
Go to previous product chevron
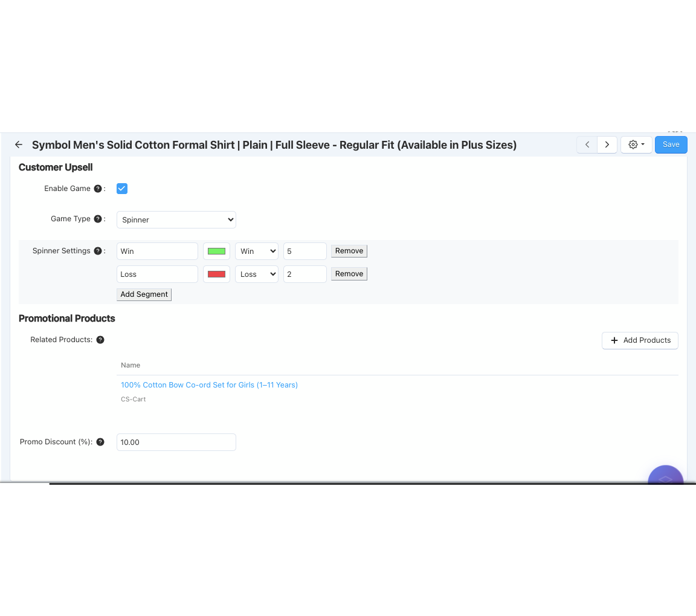click(587, 145)
